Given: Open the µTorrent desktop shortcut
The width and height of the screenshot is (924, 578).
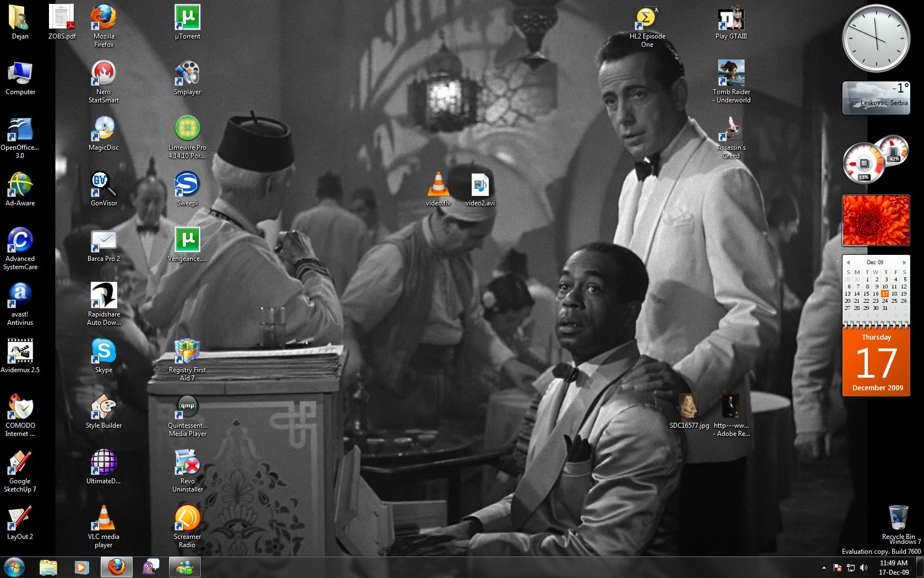Looking at the screenshot, I should (187, 22).
